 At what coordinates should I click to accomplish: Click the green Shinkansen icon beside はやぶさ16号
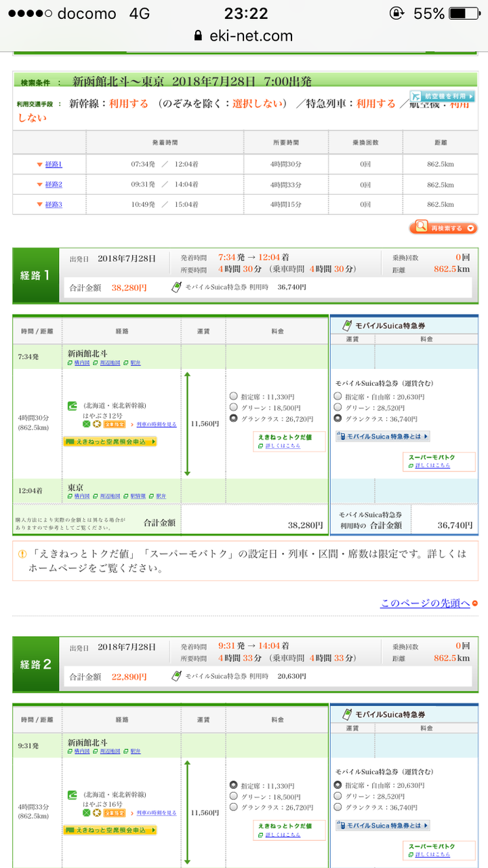(x=72, y=794)
